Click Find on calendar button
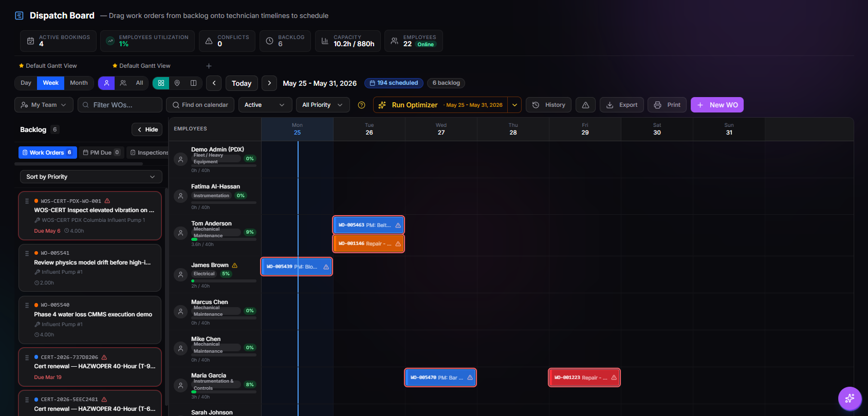This screenshot has width=868, height=416. pos(200,105)
